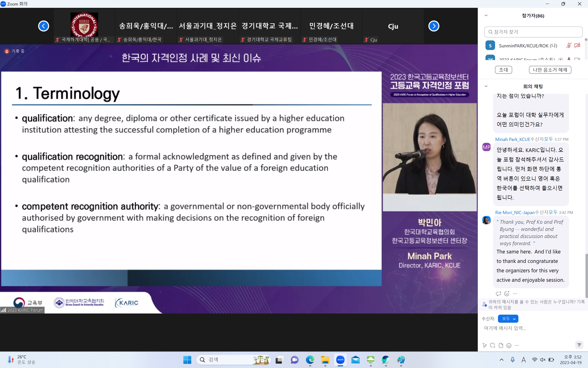Show previous participant video thumbnails

coord(44,26)
